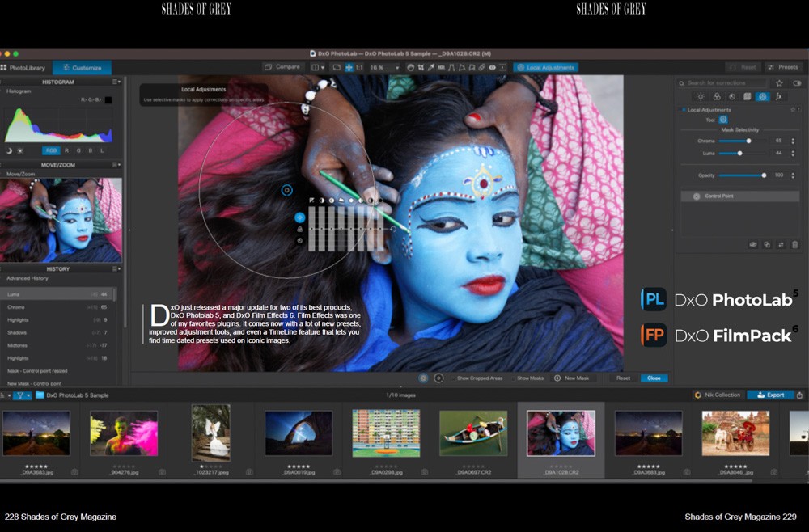Click the Opacity slider handle
Image resolution: width=809 pixels, height=532 pixels.
765,175
